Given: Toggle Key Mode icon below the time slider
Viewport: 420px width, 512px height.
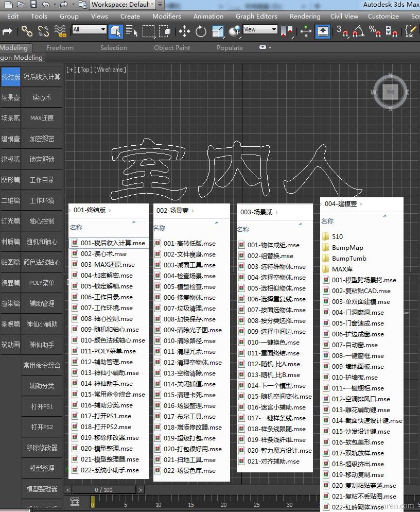Looking at the screenshot, I should point(75,502).
